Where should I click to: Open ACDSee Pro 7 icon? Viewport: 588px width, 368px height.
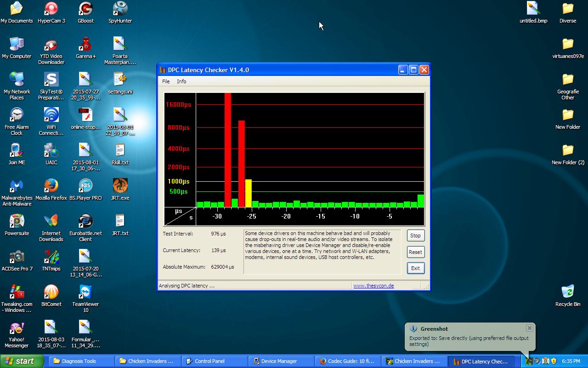click(x=17, y=257)
